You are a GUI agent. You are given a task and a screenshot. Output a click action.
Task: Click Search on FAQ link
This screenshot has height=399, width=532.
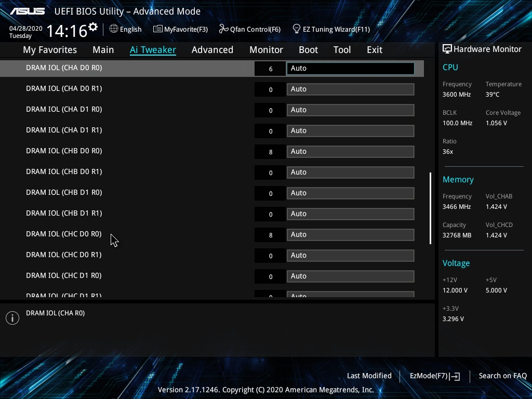click(502, 376)
